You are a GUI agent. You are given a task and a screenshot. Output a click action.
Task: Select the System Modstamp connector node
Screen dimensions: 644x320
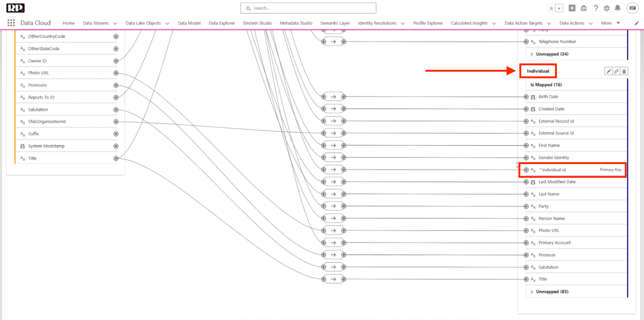click(x=116, y=146)
